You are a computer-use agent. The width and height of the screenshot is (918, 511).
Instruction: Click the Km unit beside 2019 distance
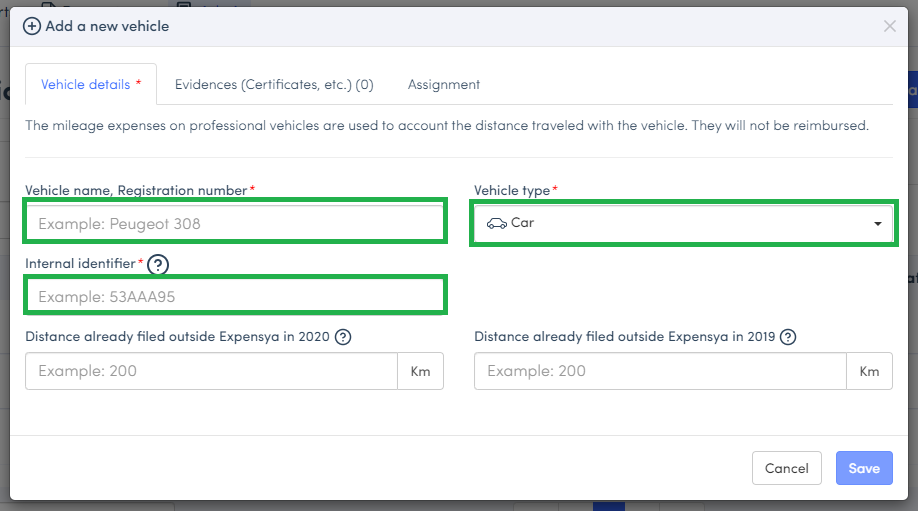click(x=869, y=371)
